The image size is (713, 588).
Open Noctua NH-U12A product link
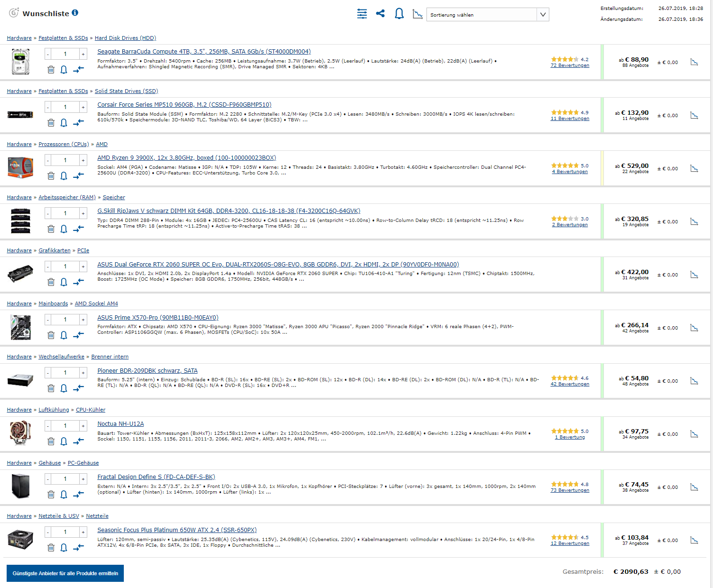coord(120,424)
